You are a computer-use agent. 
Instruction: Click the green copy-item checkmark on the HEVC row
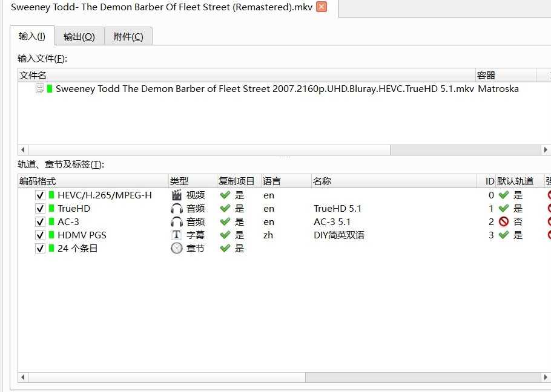[x=225, y=195]
